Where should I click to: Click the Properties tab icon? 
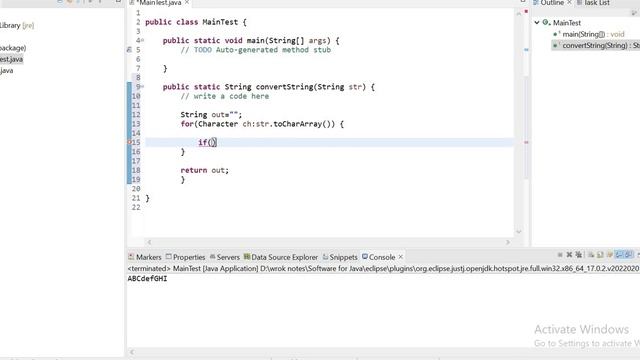click(x=169, y=257)
